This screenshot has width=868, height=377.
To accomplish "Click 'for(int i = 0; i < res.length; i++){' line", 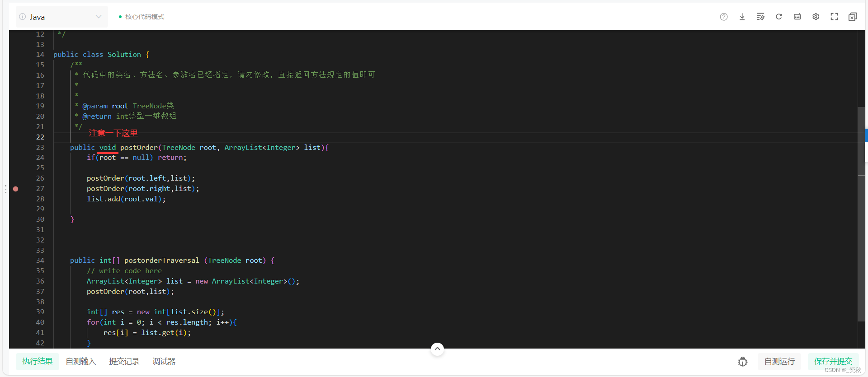I will pos(162,322).
